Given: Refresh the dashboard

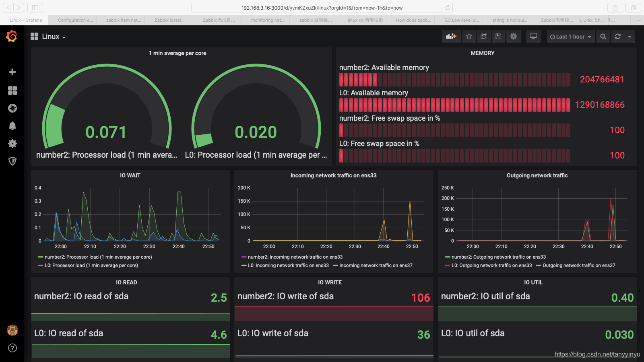Looking at the screenshot, I should click(618, 37).
